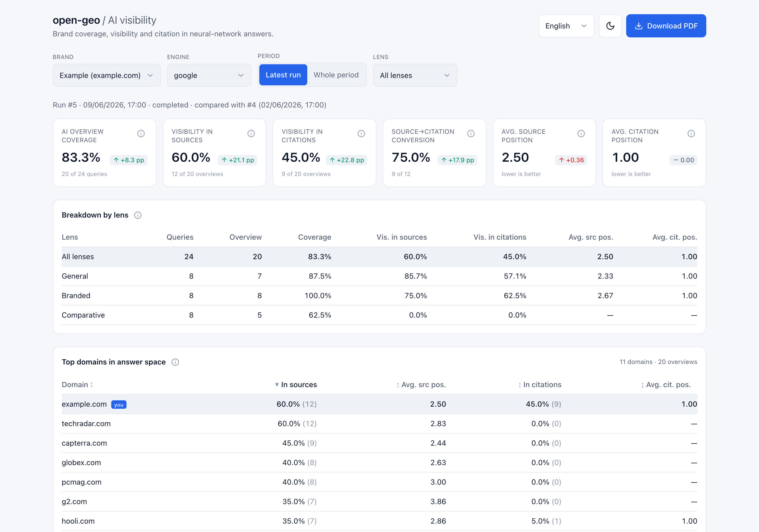Click the techradar.com domain row
The width and height of the screenshot is (759, 532).
point(379,423)
